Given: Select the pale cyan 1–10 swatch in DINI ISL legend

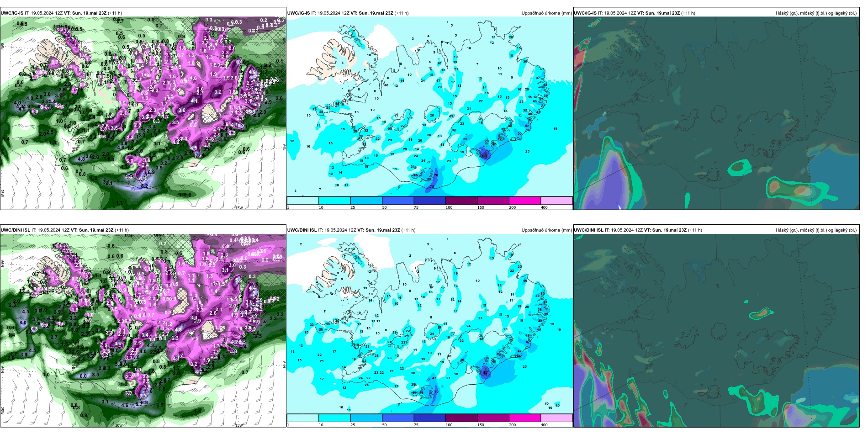Looking at the screenshot, I should tap(303, 418).
